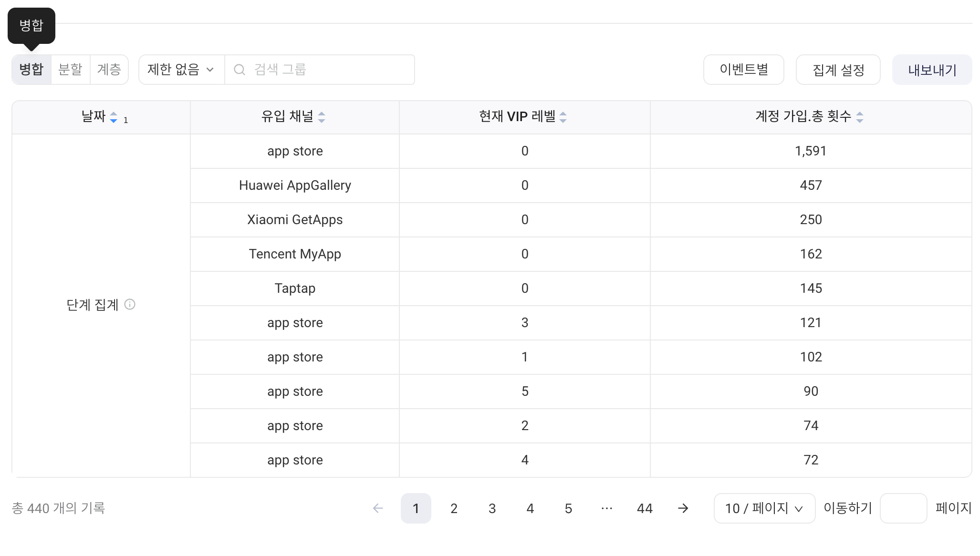This screenshot has width=980, height=556.
Task: Click the 이벤트별 button
Action: 744,70
